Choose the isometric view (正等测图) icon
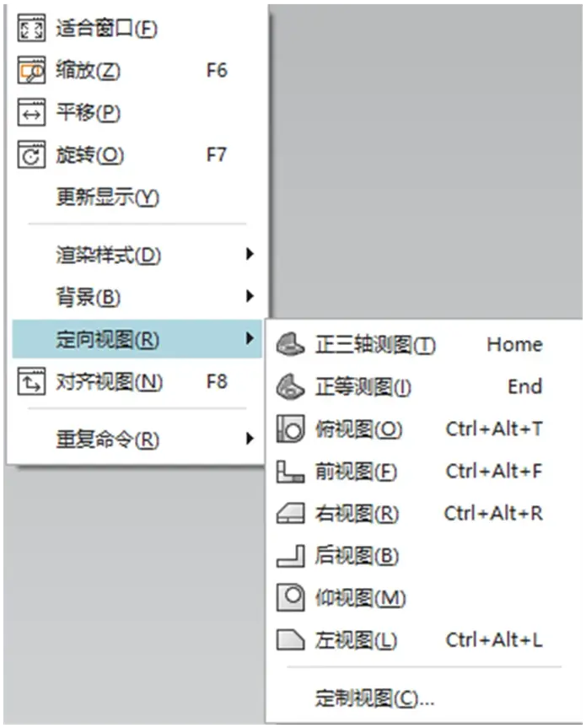The image size is (586, 728). [290, 386]
